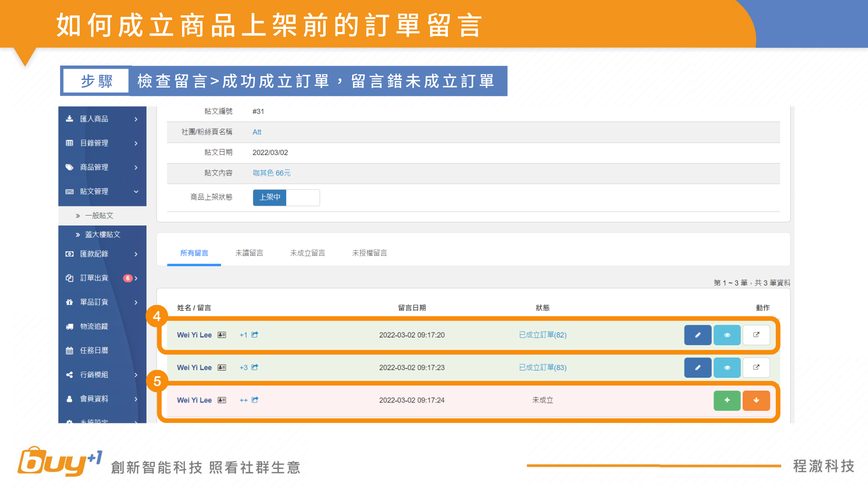
Task: Click the pencil edit button for order 82
Action: click(698, 335)
